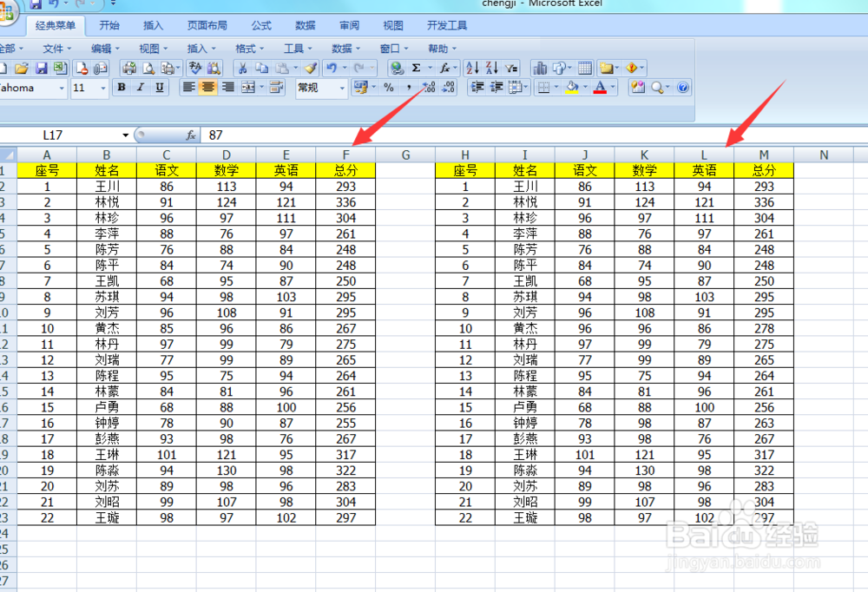Open the zoom magnifier dropdown
The width and height of the screenshot is (868, 592).
coord(667,88)
